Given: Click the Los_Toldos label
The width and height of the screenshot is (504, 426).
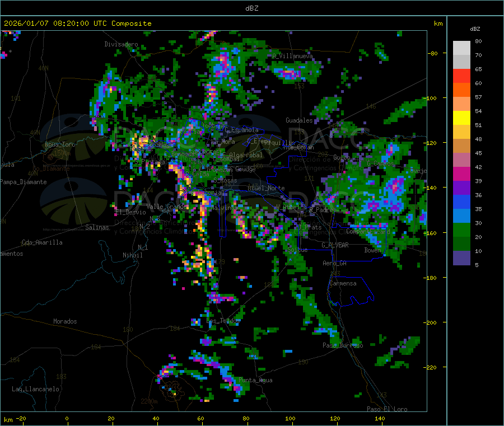Looking at the screenshot, I should pos(223,321).
